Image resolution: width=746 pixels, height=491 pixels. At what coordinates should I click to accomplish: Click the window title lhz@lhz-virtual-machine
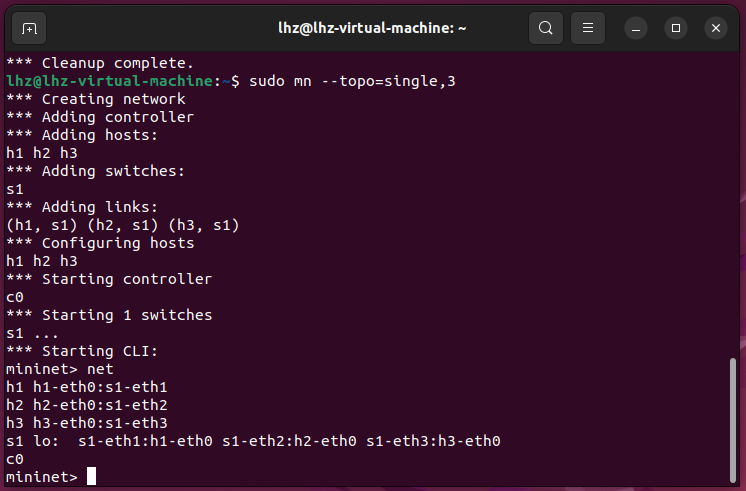(372, 28)
